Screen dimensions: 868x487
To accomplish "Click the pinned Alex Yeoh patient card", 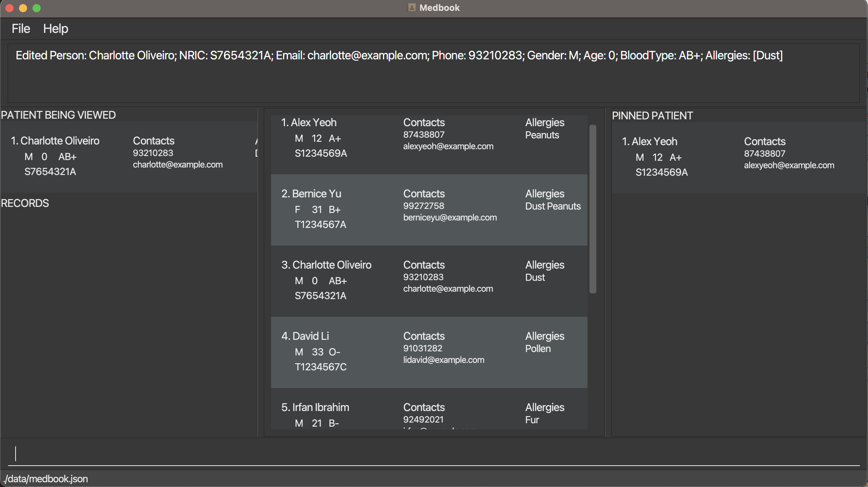I will pyautogui.click(x=739, y=157).
